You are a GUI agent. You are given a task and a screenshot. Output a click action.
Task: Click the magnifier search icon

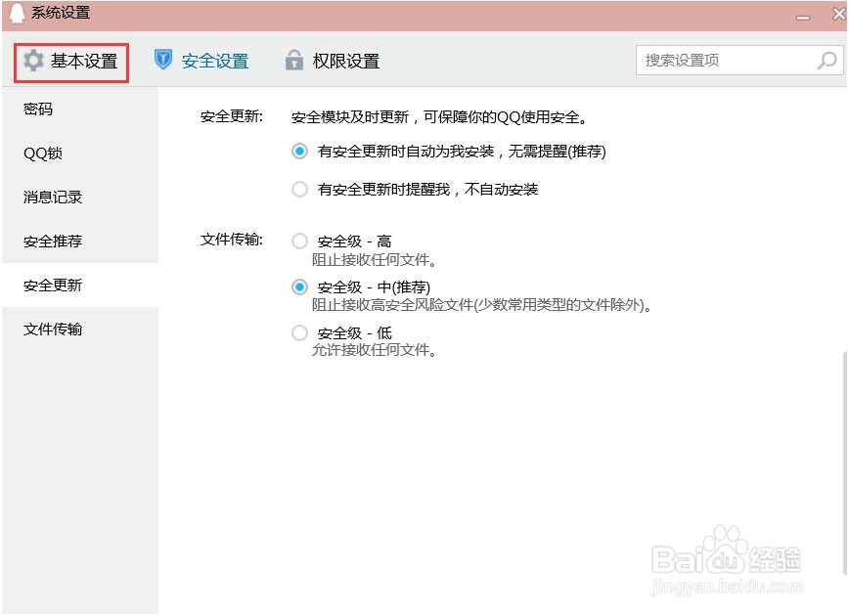pyautogui.click(x=827, y=60)
